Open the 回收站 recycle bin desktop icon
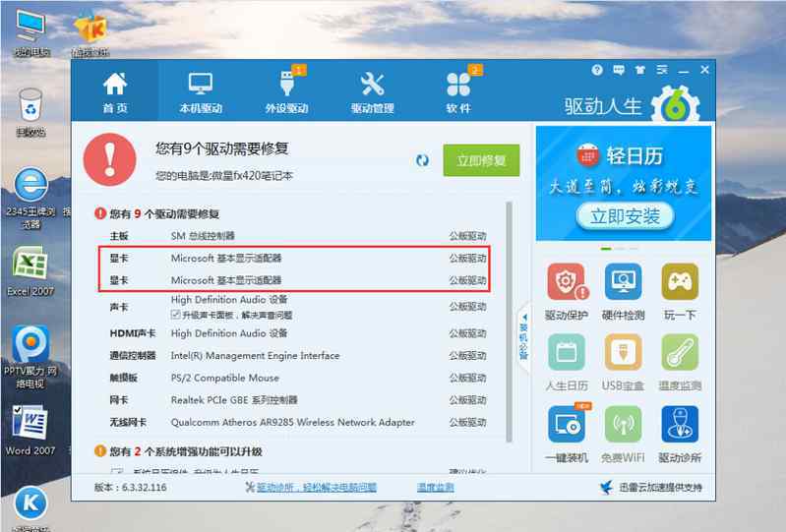Viewport: 786px width, 532px height. pos(30,112)
